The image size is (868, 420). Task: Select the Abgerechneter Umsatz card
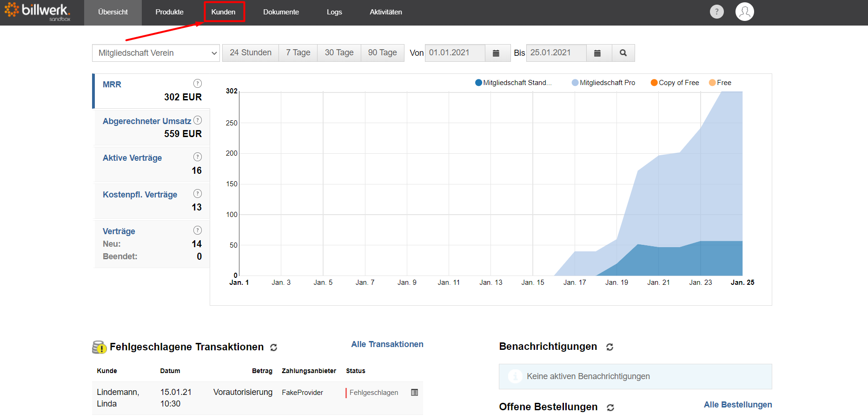click(x=152, y=127)
